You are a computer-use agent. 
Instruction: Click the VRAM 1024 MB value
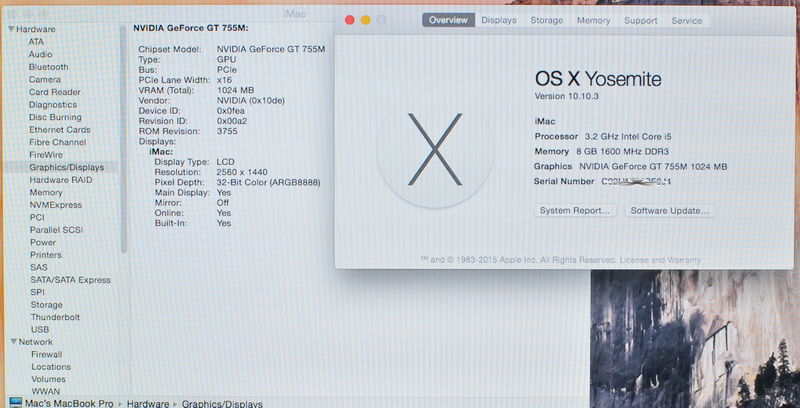pyautogui.click(x=235, y=90)
